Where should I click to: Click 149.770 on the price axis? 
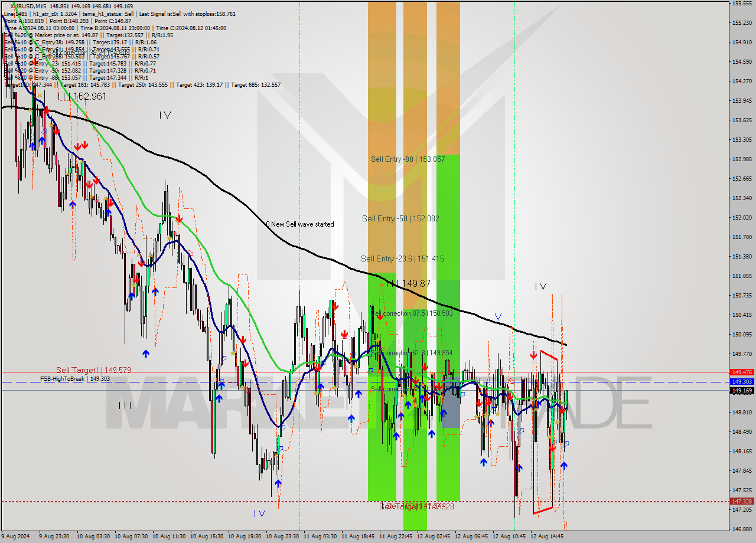(x=742, y=354)
